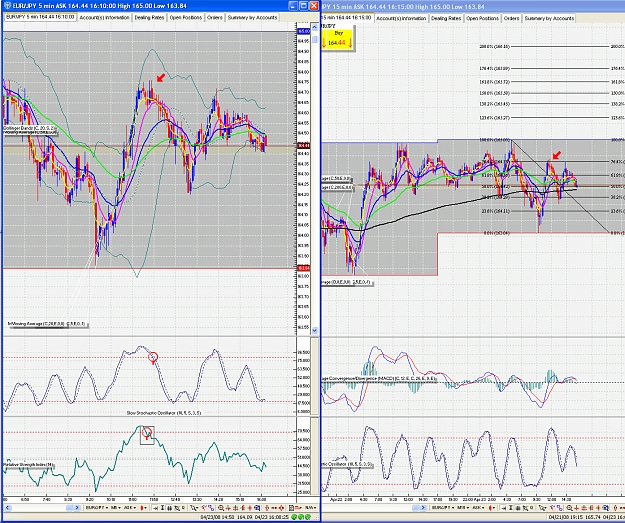
Task: Open candlestick chart style dropdown in 5 min toolbar
Action: 143,508
